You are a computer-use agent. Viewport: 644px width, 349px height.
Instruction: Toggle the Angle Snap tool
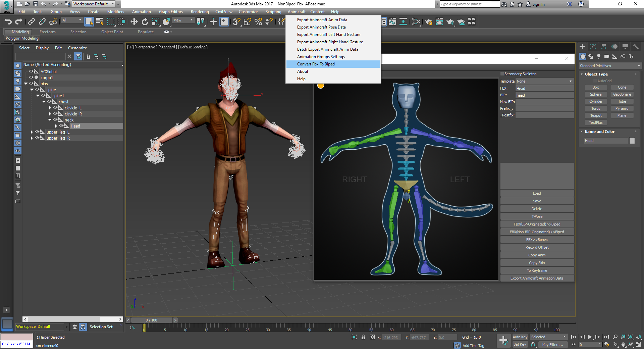(247, 22)
